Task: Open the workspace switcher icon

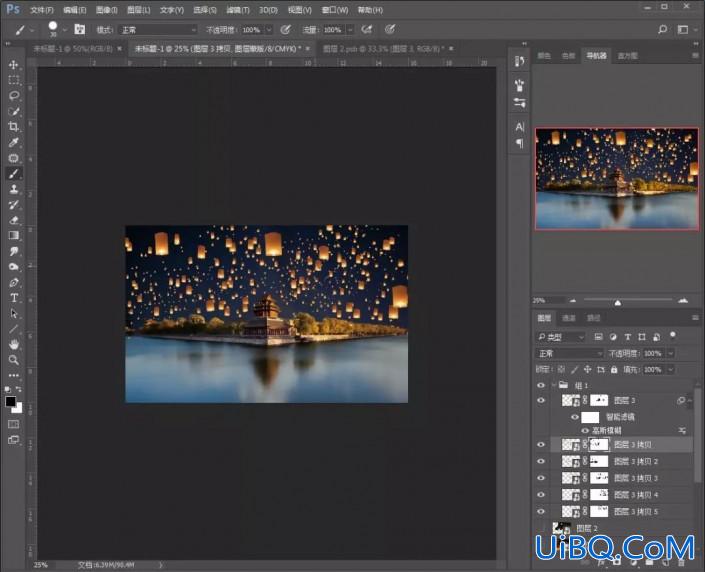Action: 683,30
